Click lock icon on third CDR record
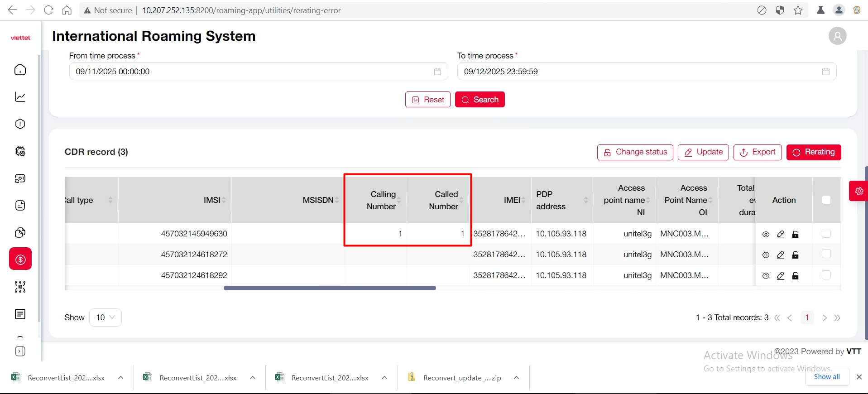 (x=795, y=276)
